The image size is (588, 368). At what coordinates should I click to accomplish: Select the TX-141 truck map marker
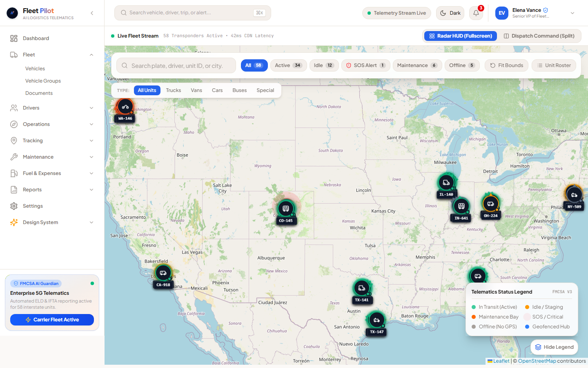[x=362, y=288]
